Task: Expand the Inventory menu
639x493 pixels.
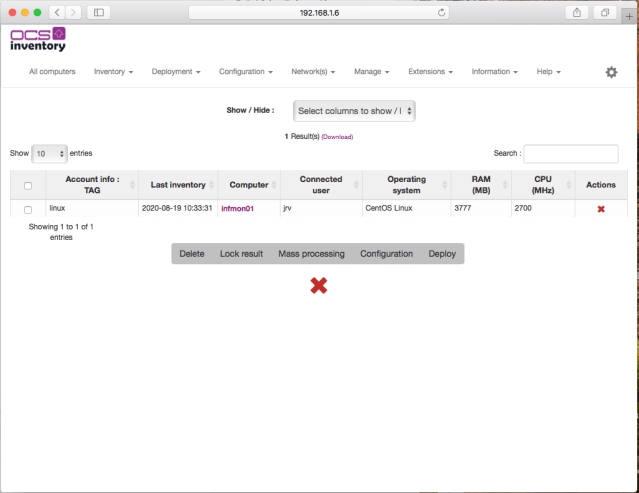Action: (113, 72)
